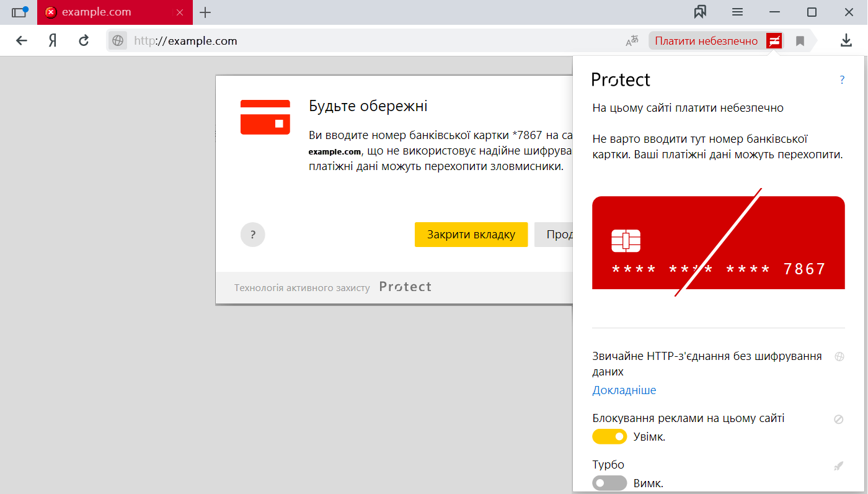Viewport: 868px width, 494px height.
Task: Click the Protect logo in panel header
Action: (621, 79)
